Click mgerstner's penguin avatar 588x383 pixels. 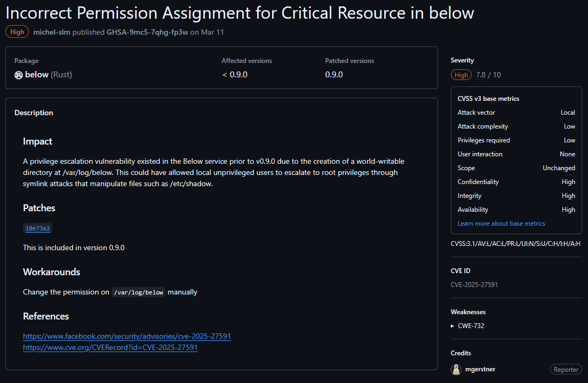(456, 369)
